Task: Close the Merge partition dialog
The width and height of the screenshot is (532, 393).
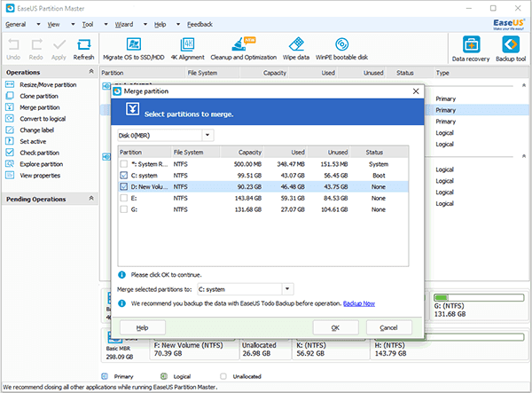Action: 416,91
